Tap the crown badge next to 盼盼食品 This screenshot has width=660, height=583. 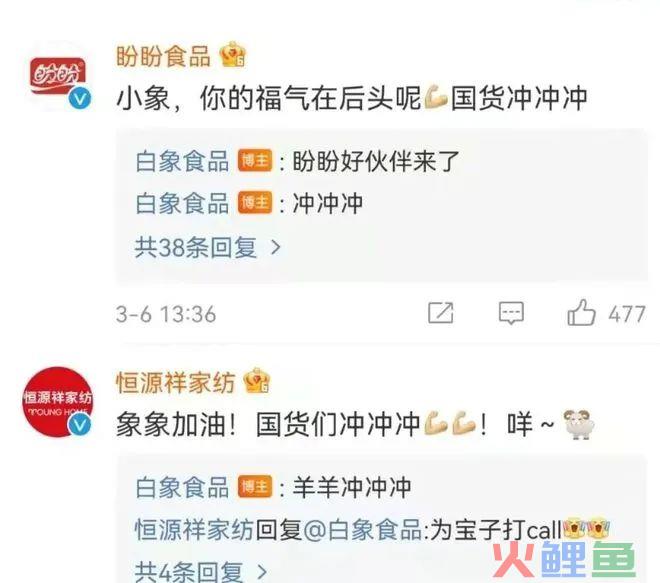(233, 55)
